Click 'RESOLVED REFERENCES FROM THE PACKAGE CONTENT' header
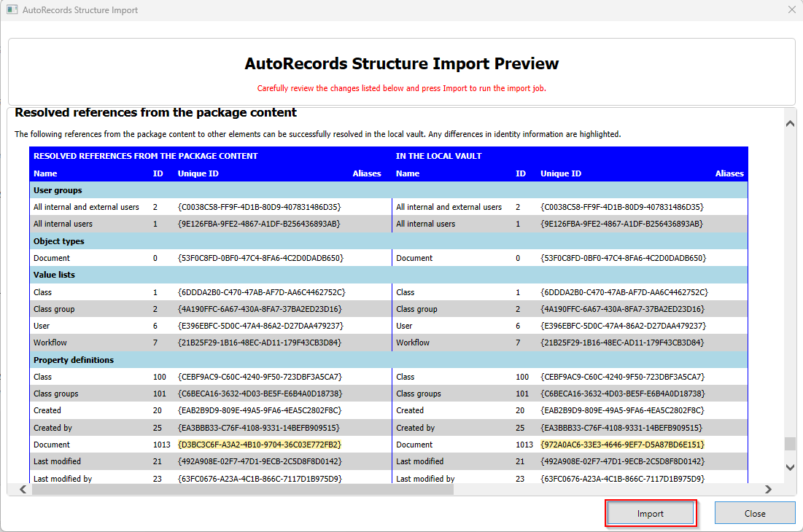The height and width of the screenshot is (532, 803). 145,156
